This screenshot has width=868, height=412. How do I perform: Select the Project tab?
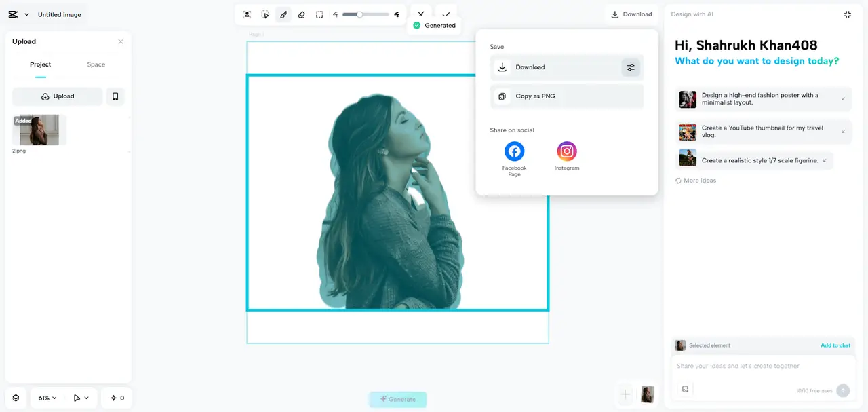[41, 64]
